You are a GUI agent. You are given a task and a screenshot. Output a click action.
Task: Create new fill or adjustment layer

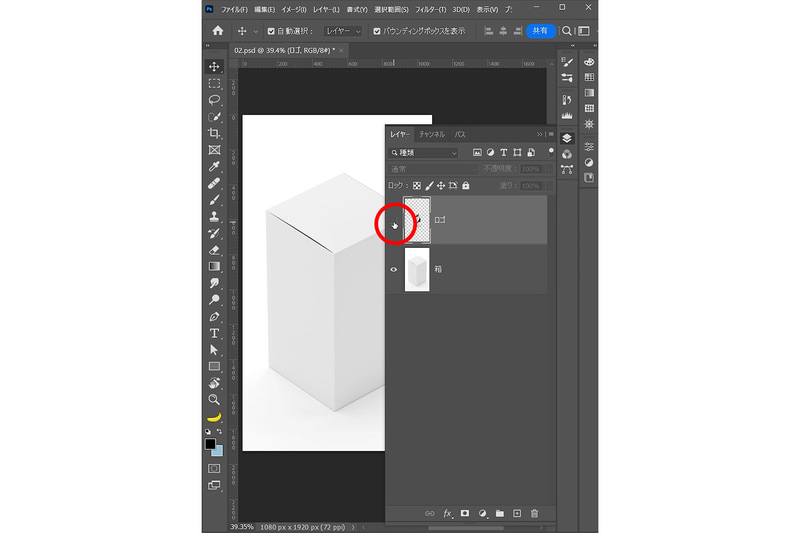coord(483,514)
